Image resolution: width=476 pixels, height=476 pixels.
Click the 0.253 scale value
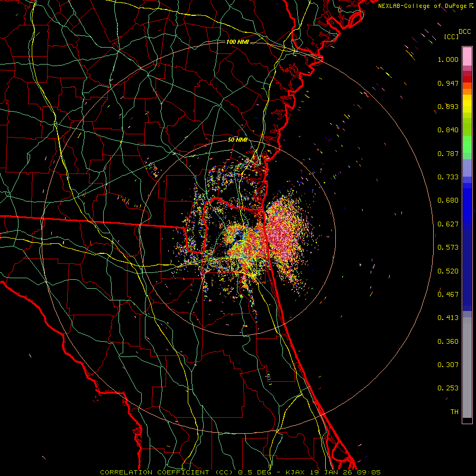(x=448, y=388)
